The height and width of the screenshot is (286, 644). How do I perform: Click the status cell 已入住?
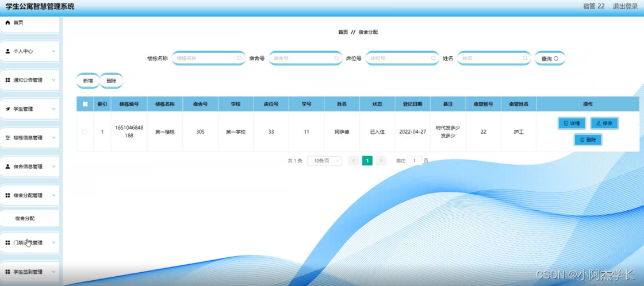(x=377, y=132)
